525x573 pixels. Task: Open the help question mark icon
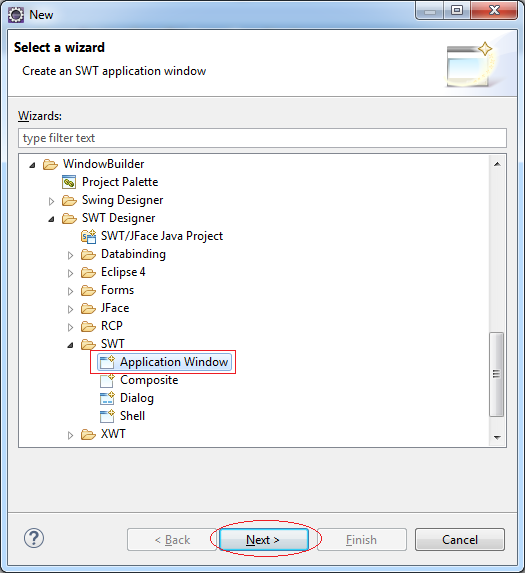34,538
